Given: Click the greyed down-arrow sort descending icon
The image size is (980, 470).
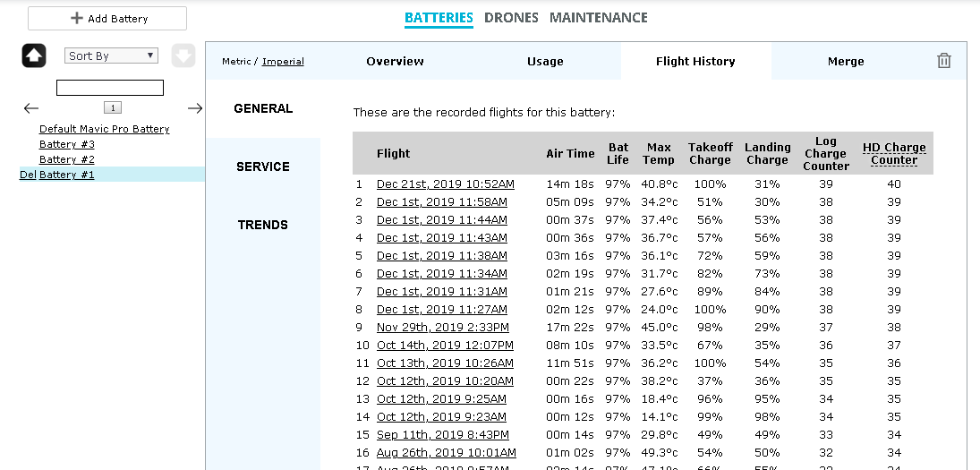Looking at the screenshot, I should coord(183,56).
